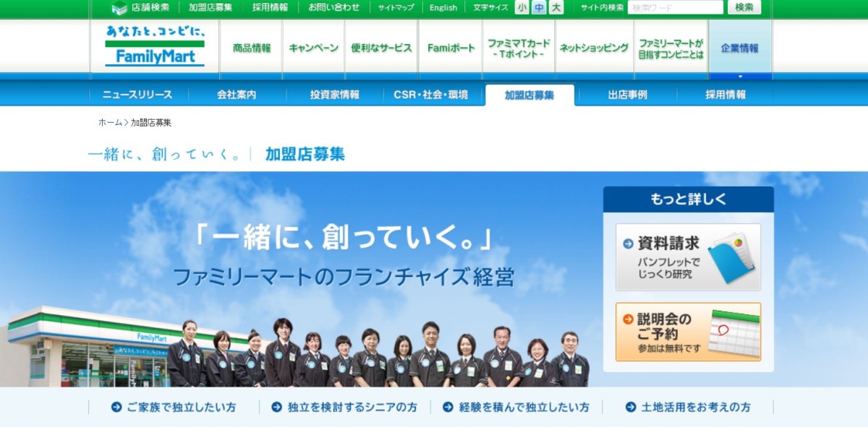This screenshot has width=868, height=443.
Task: Set text size to large 大
Action: pos(556,8)
